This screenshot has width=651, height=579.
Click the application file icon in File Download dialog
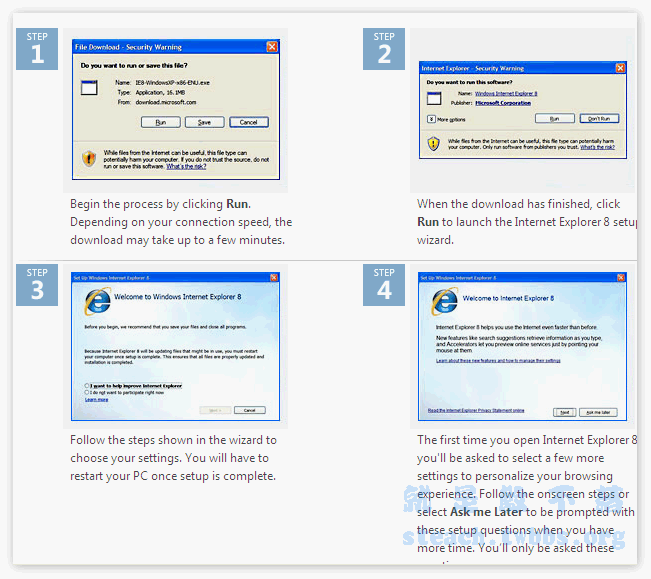[x=89, y=88]
